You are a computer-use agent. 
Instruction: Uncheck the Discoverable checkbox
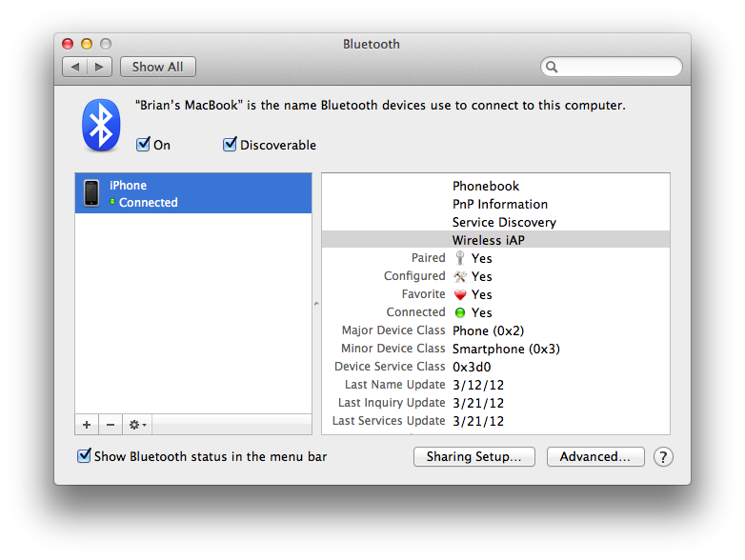[230, 145]
